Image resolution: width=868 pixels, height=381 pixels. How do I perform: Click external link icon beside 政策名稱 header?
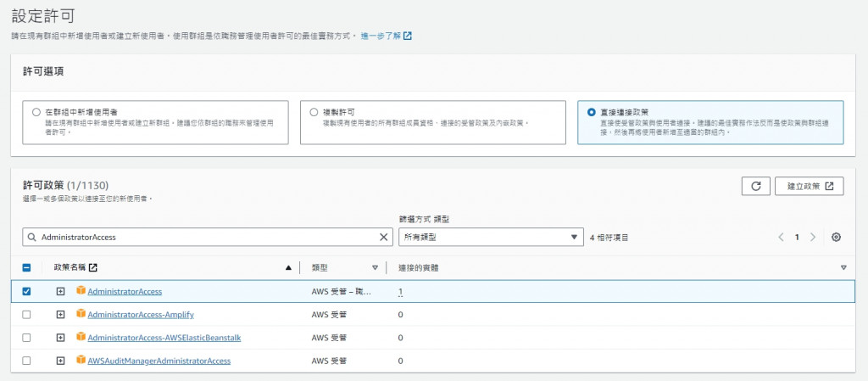point(93,267)
